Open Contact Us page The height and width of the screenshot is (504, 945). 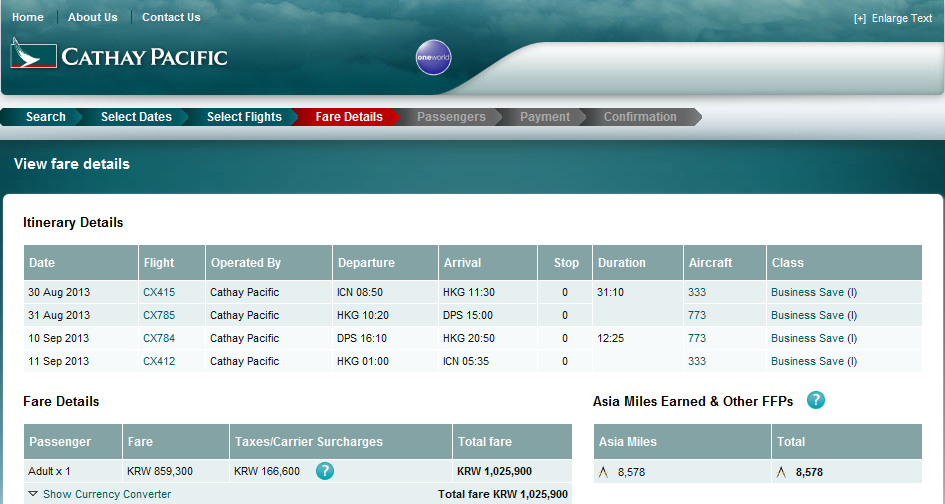(171, 17)
